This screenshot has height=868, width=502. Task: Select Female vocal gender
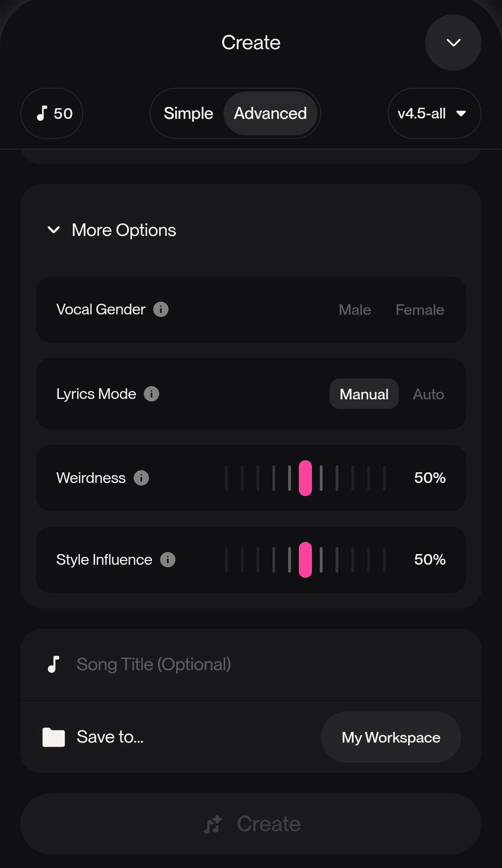[420, 310]
